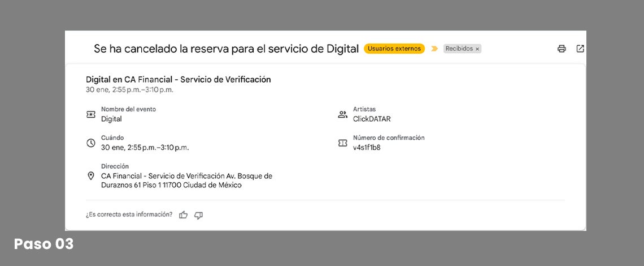Click the email subject line heading
The image size is (644, 266).
(226, 49)
